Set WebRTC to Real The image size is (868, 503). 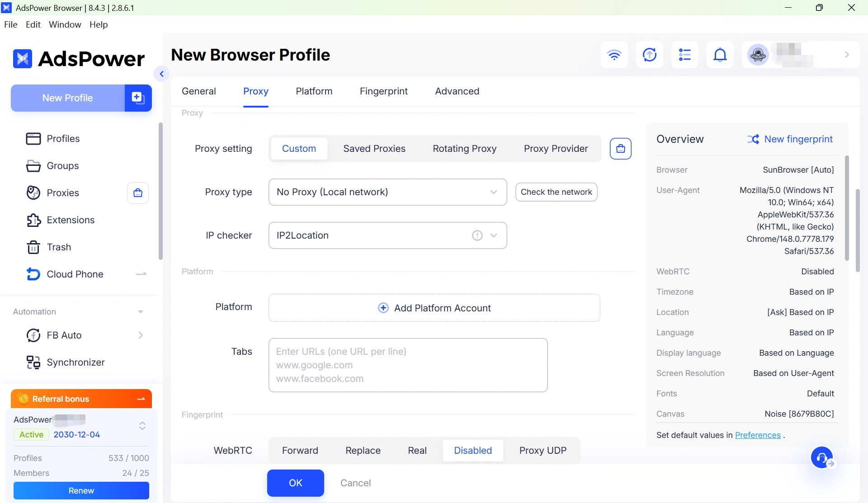coord(417,451)
